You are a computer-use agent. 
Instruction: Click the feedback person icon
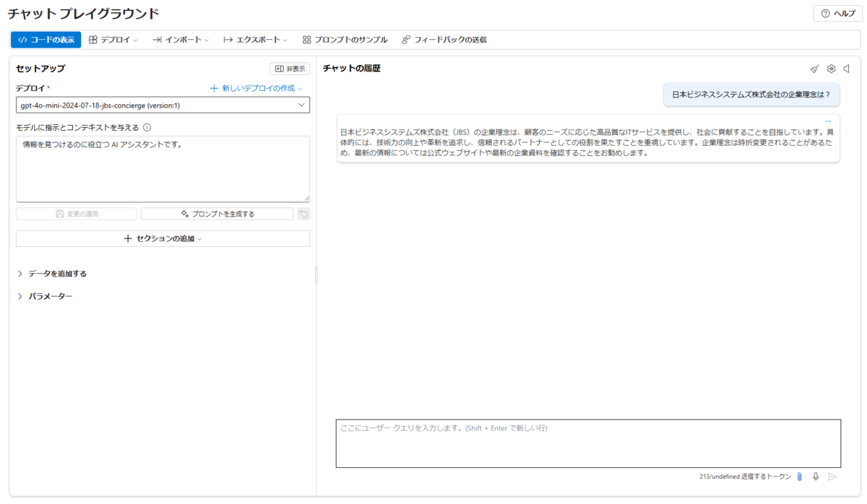click(x=406, y=40)
